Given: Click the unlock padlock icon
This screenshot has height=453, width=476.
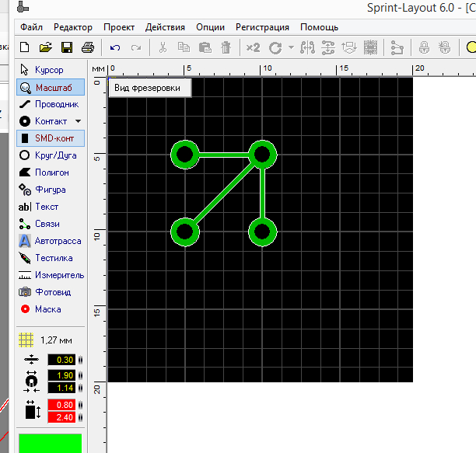Looking at the screenshot, I should pyautogui.click(x=445, y=47).
